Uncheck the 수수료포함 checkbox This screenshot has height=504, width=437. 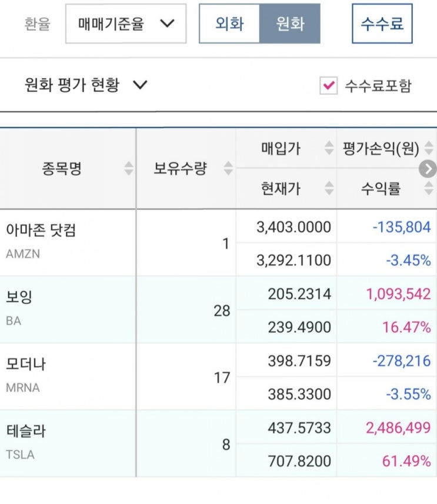pos(328,86)
